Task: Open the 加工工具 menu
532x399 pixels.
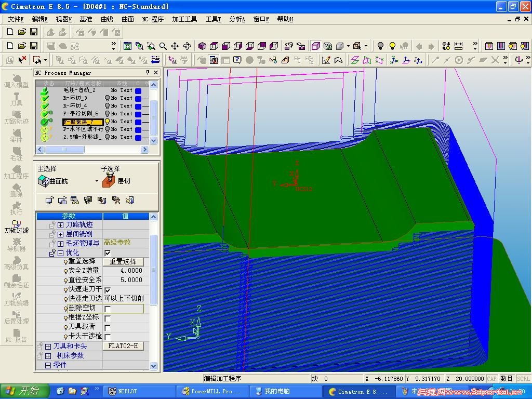Action: point(184,19)
